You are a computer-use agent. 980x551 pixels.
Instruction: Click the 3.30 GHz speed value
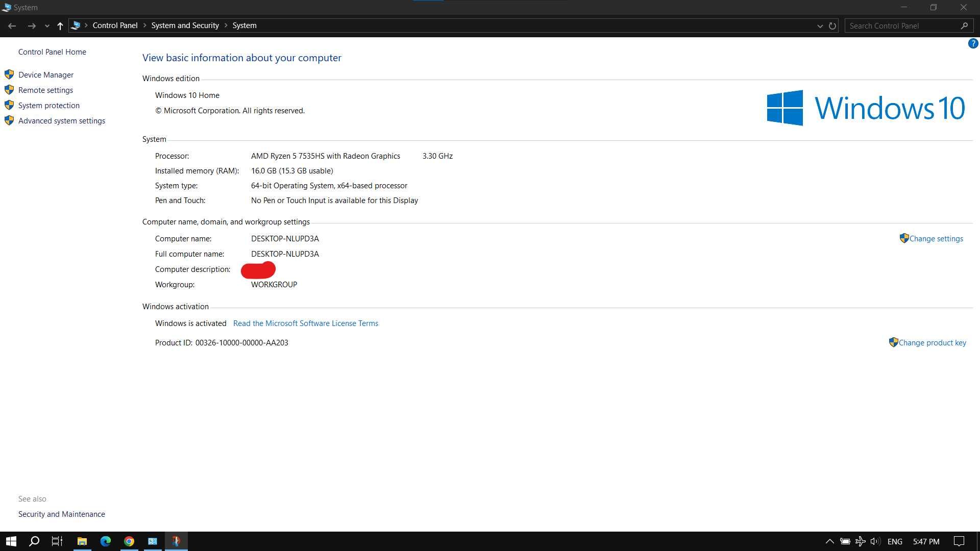(437, 156)
